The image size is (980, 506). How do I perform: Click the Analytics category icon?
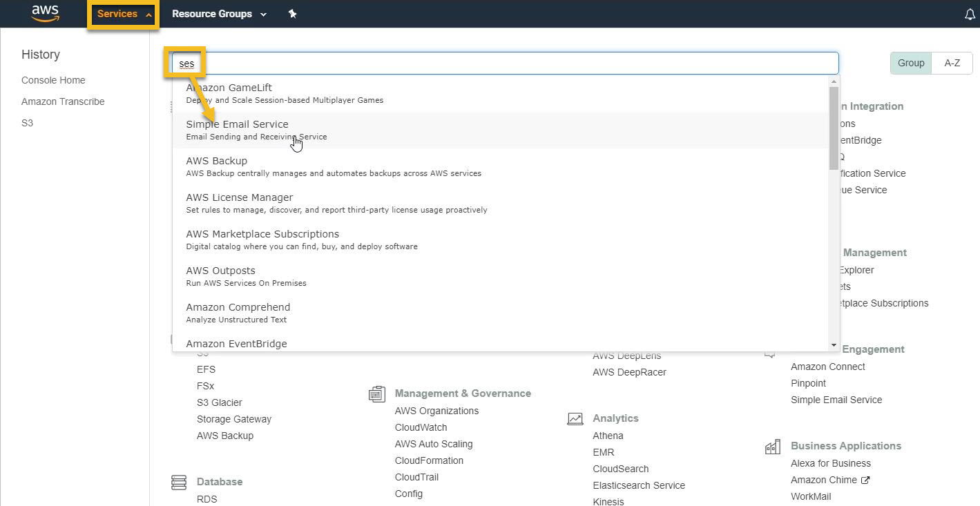[575, 419]
